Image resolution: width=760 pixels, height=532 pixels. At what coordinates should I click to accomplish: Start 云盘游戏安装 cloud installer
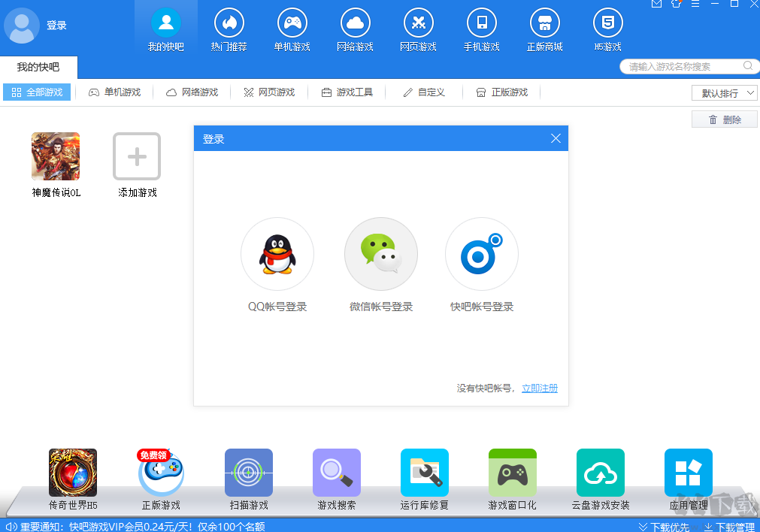[600, 473]
